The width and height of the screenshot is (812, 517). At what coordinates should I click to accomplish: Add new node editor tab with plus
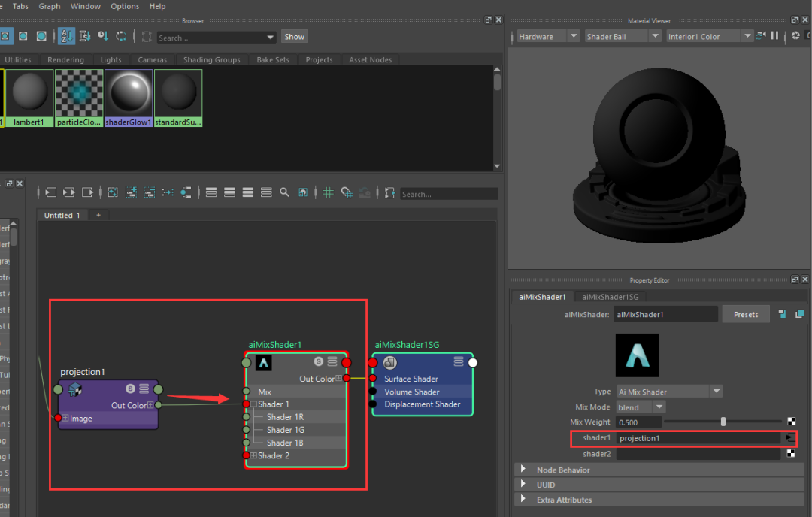tap(98, 215)
